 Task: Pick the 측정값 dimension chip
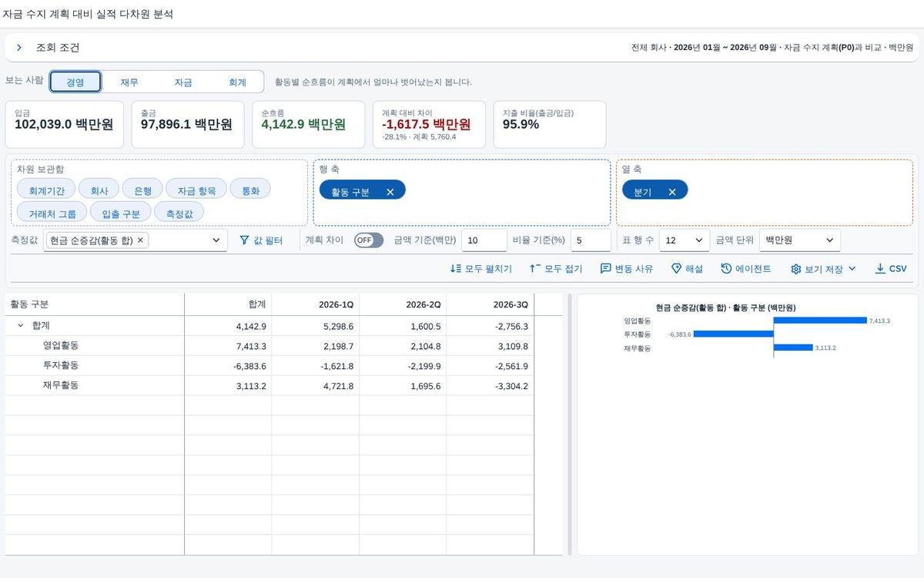coord(179,212)
